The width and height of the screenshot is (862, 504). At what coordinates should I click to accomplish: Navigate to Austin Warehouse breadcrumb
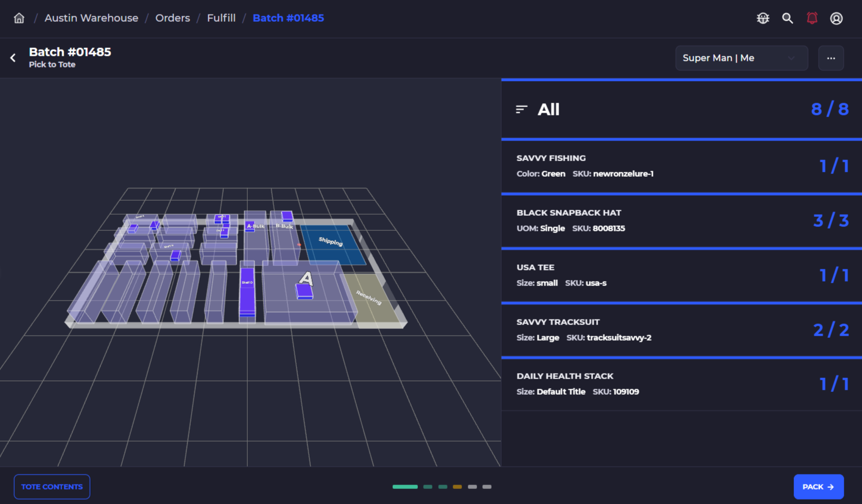(x=92, y=18)
